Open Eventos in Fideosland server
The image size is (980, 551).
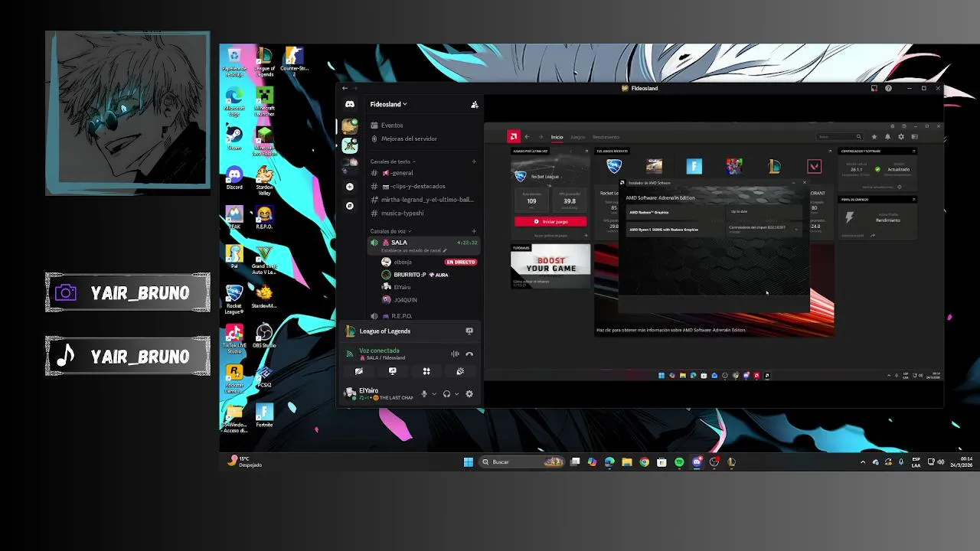click(x=425, y=125)
